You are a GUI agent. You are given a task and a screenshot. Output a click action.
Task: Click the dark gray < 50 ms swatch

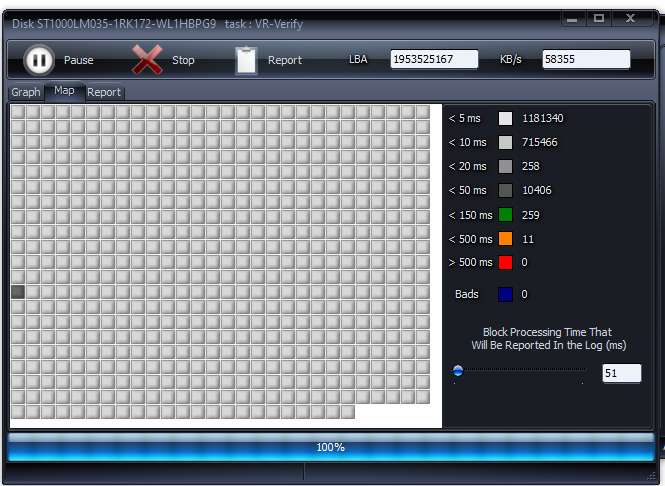pos(505,191)
